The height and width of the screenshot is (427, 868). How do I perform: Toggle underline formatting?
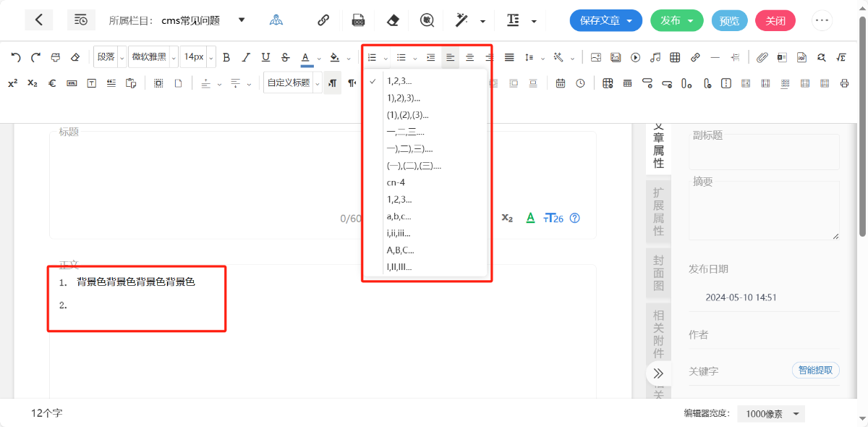[x=265, y=57]
